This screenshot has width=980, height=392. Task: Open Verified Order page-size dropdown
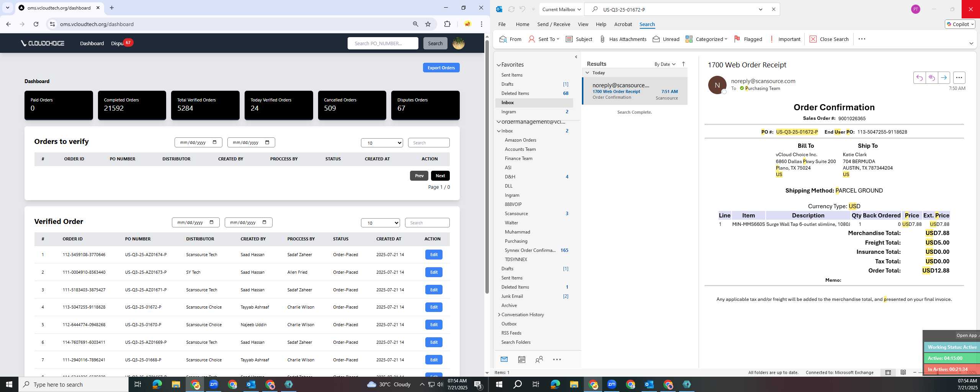pyautogui.click(x=380, y=223)
